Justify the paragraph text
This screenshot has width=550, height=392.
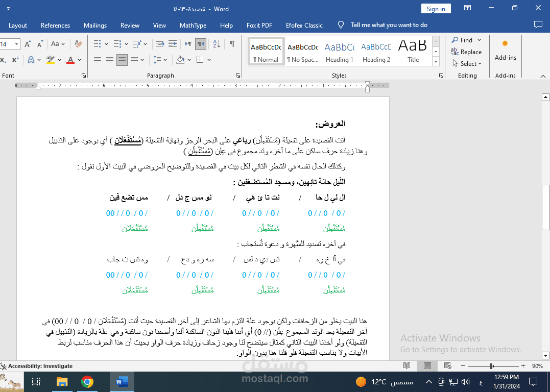pyautogui.click(x=134, y=60)
